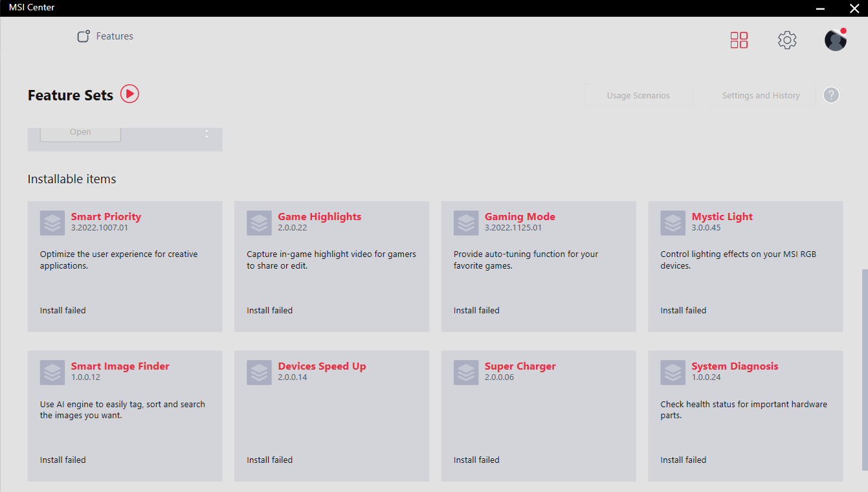
Task: Click the user profile avatar
Action: 836,39
